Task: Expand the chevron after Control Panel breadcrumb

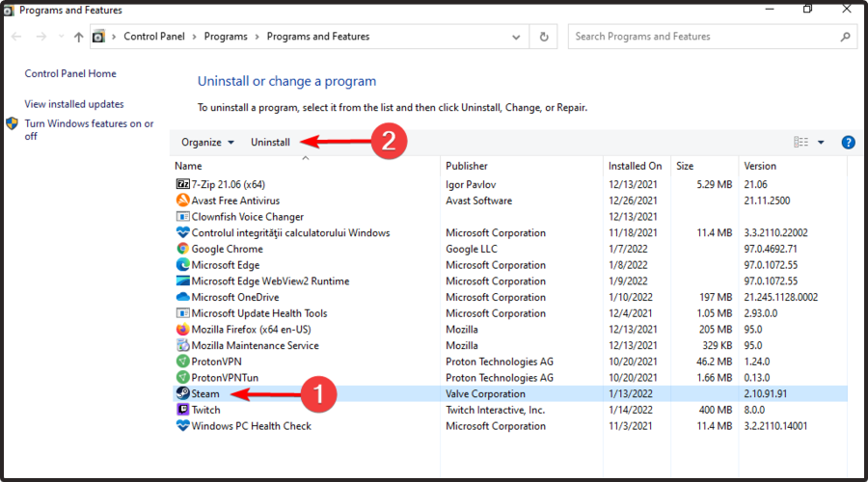Action: (194, 37)
